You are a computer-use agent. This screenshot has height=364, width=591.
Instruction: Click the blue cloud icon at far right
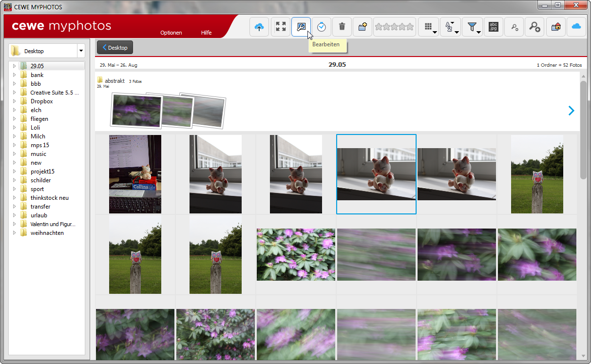pos(576,27)
